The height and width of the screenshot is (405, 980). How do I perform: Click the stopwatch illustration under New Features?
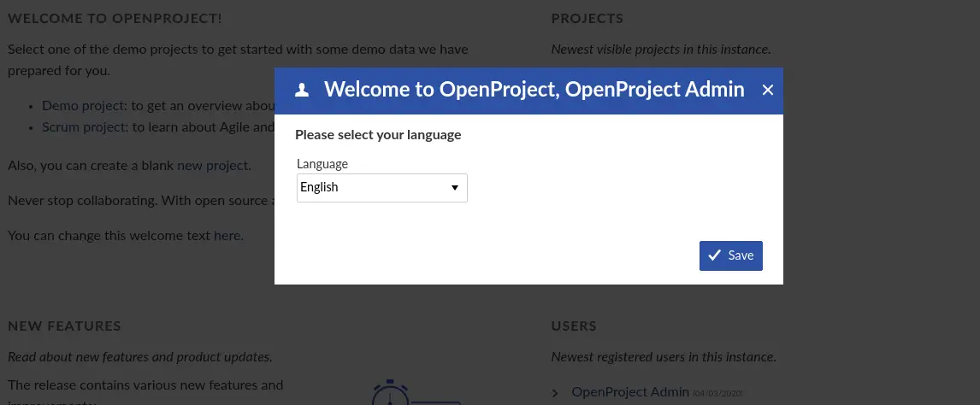click(416, 392)
